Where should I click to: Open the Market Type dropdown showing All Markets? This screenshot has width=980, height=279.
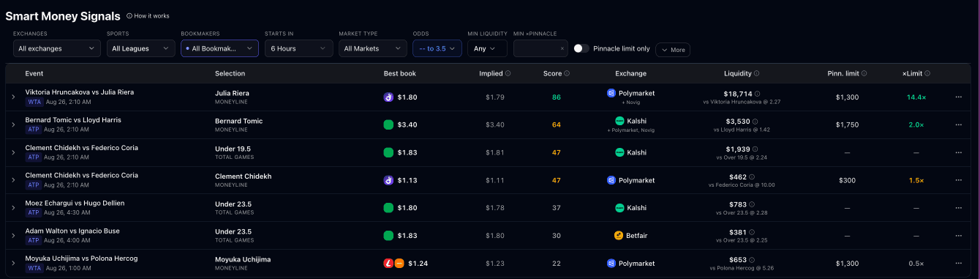[373, 48]
